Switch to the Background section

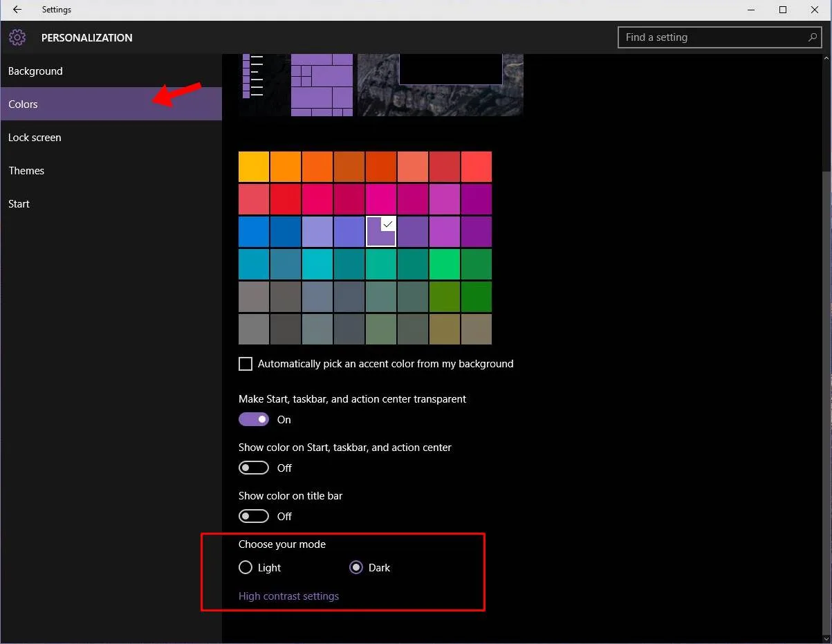coord(36,71)
